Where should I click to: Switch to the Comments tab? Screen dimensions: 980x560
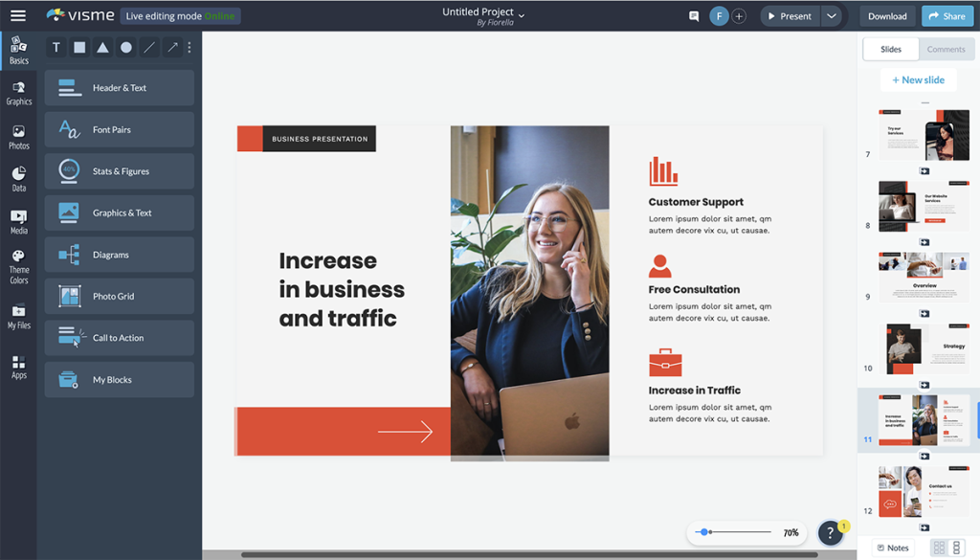point(946,49)
